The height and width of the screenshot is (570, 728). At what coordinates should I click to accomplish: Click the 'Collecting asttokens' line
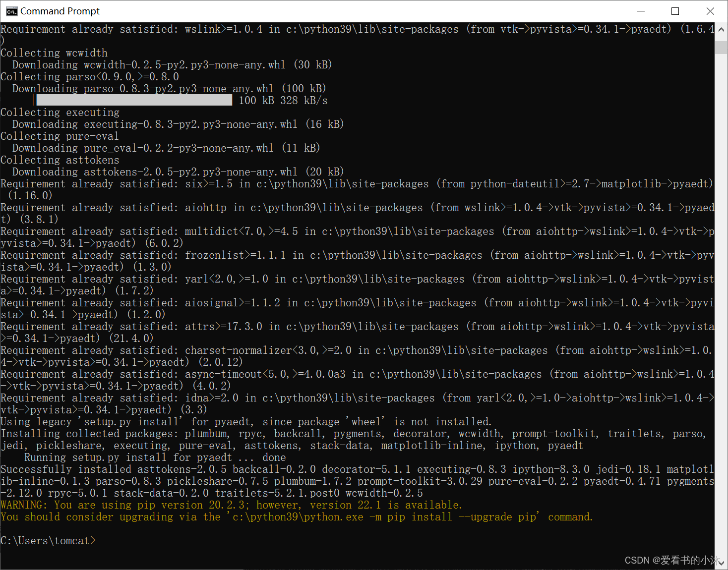(x=60, y=160)
